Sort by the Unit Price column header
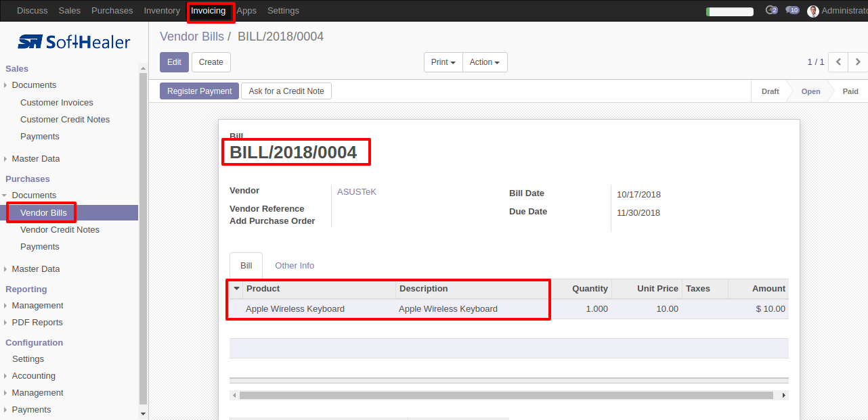This screenshot has width=868, height=420. point(647,289)
